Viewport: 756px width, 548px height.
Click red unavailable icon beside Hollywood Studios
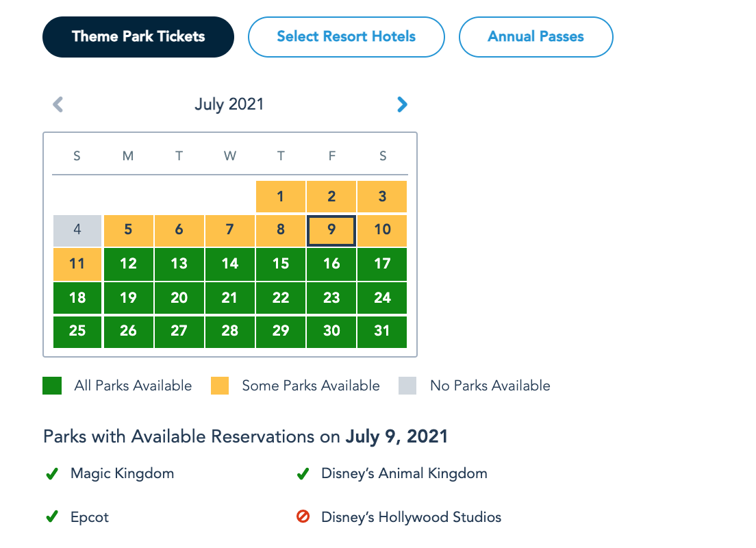pos(303,517)
